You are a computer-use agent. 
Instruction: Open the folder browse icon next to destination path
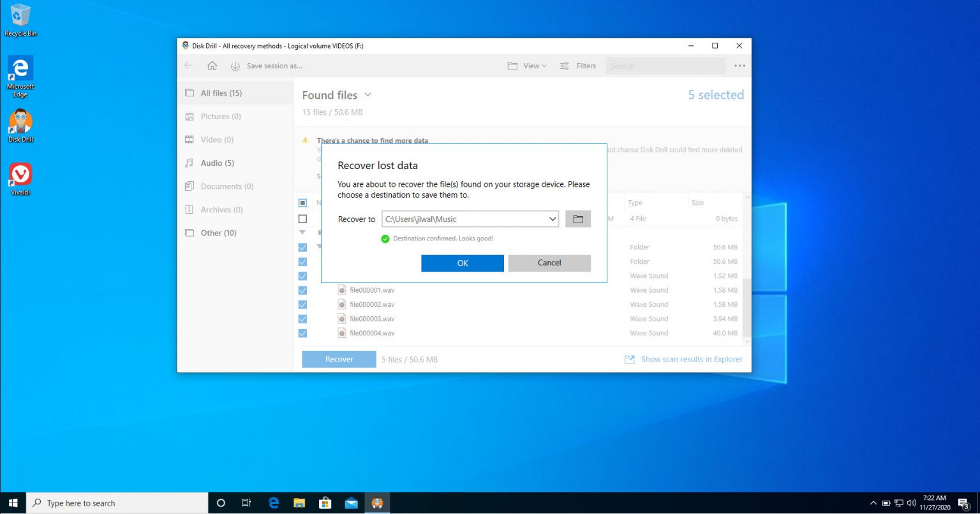577,219
